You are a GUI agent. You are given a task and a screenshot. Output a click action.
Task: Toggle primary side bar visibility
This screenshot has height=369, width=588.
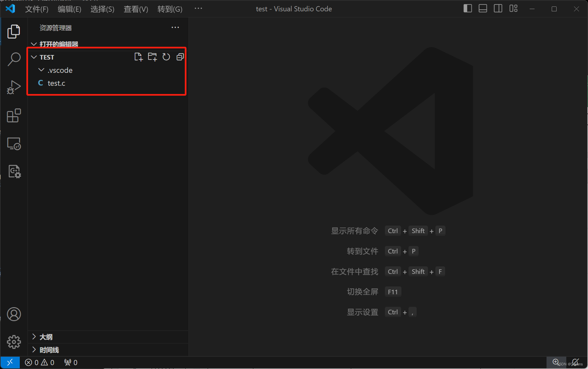[467, 9]
